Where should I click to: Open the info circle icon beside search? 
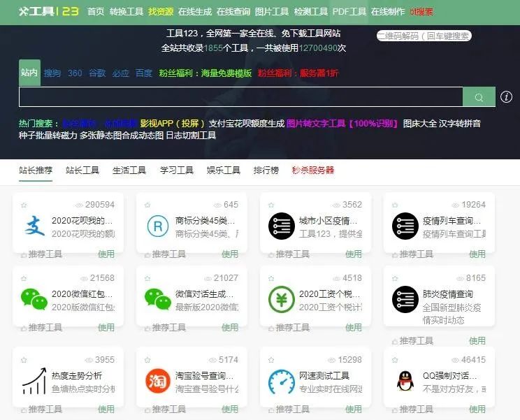click(506, 97)
